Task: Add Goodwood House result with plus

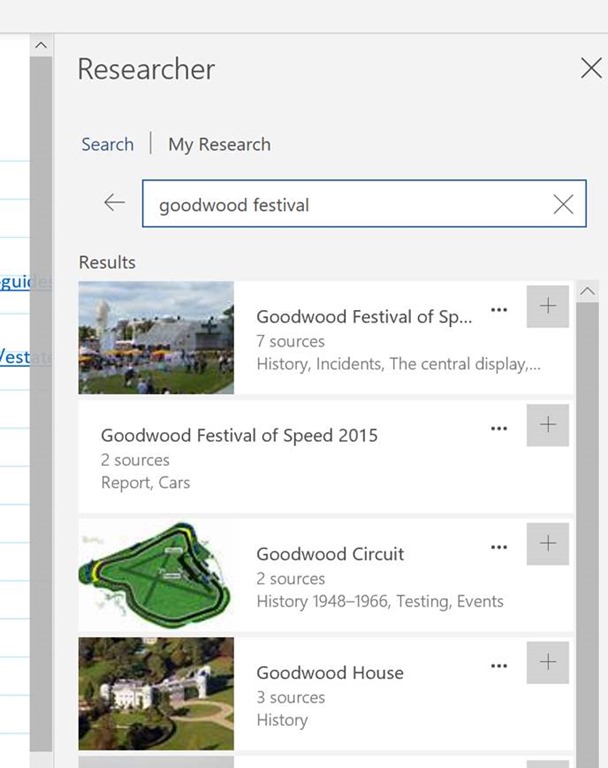Action: pos(548,663)
